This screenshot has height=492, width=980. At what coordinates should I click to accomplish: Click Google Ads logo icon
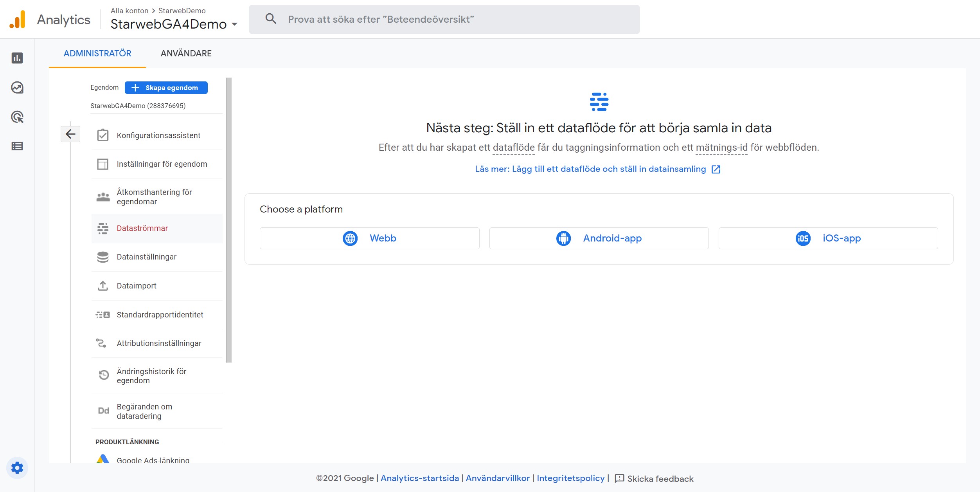coord(103,459)
